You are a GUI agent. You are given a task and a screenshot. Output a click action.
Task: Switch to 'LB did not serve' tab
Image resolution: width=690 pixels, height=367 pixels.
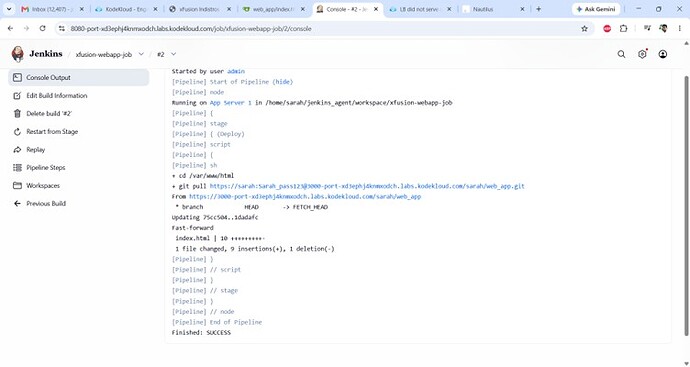(420, 9)
